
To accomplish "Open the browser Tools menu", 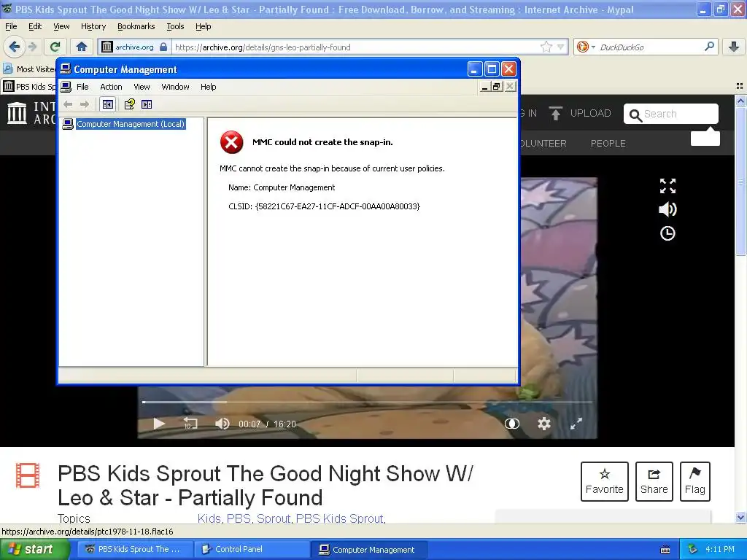I will point(175,26).
